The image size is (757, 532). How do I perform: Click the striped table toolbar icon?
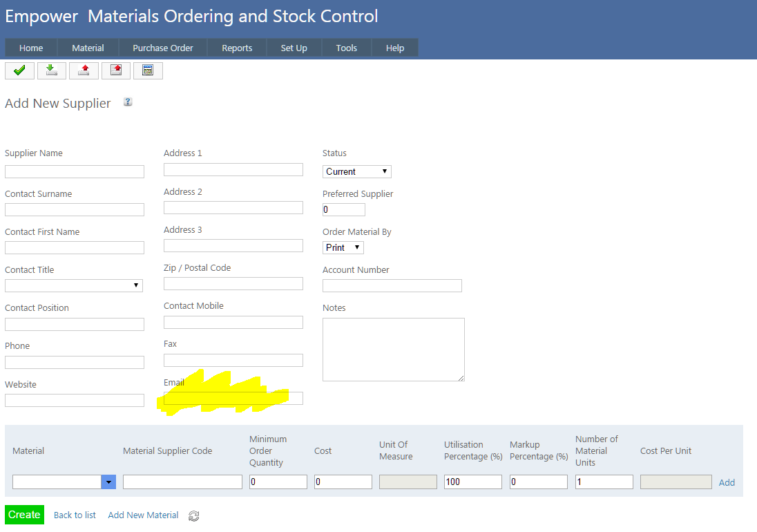pyautogui.click(x=148, y=70)
